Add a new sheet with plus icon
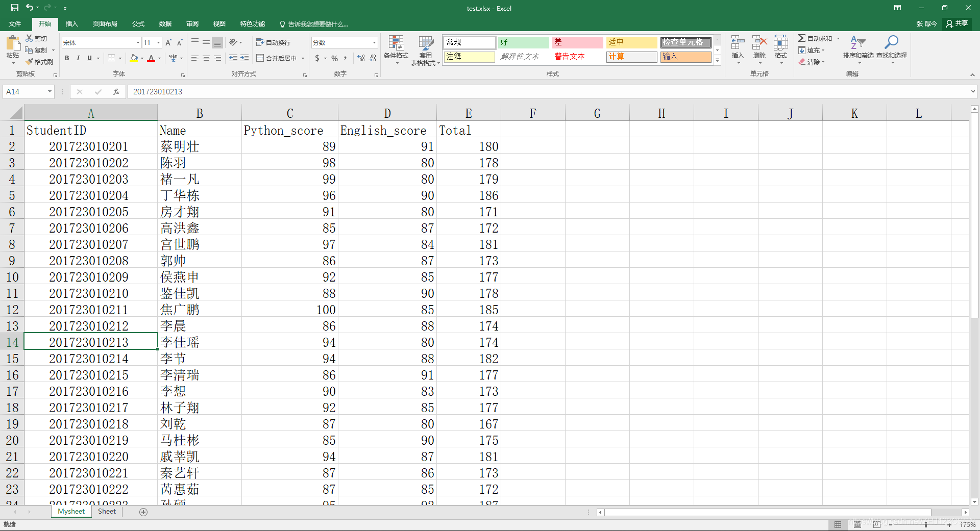The height and width of the screenshot is (531, 980). pyautogui.click(x=143, y=512)
